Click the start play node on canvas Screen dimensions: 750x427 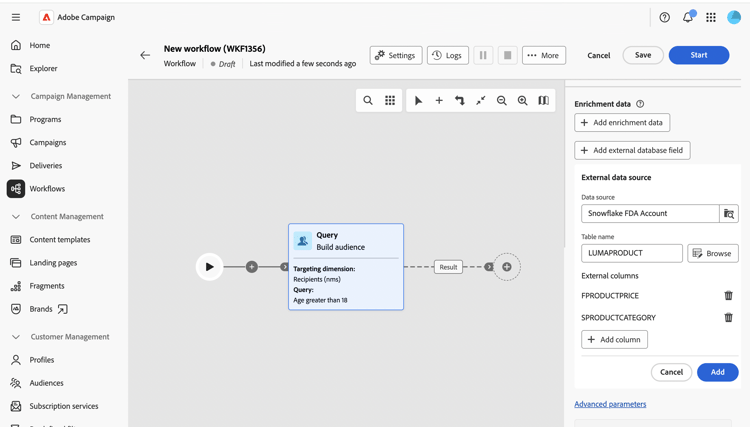[210, 267]
